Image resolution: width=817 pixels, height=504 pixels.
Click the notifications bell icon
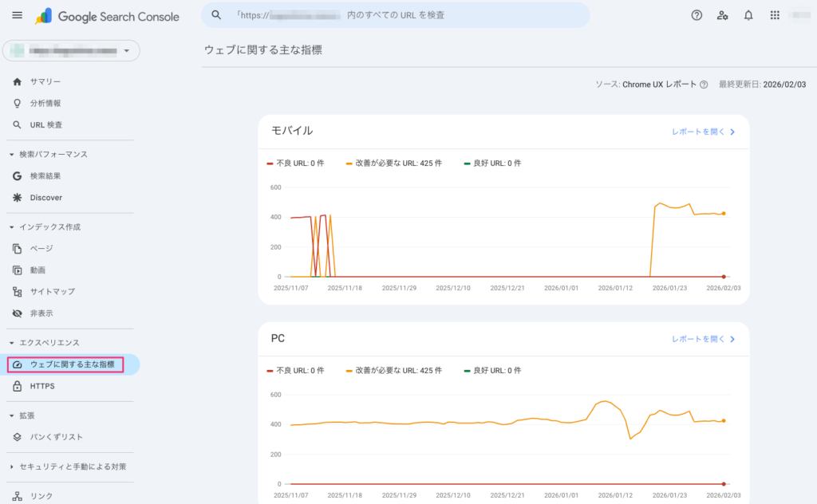[x=748, y=14]
